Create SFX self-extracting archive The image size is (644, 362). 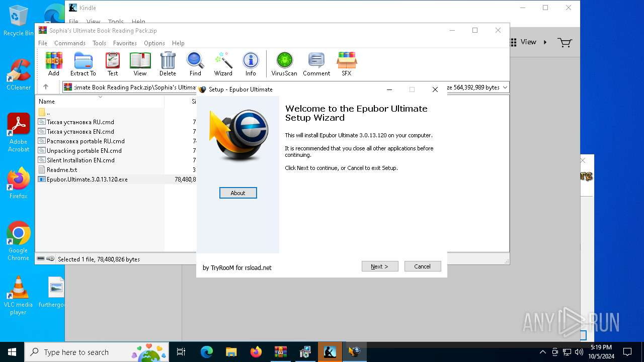click(x=347, y=64)
